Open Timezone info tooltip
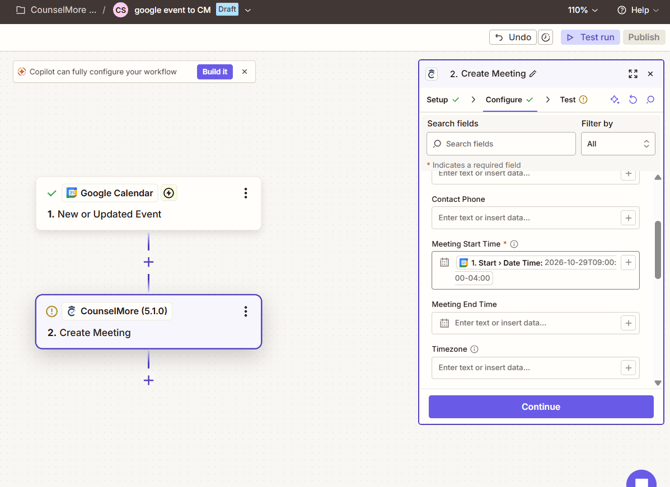670x487 pixels. point(474,349)
